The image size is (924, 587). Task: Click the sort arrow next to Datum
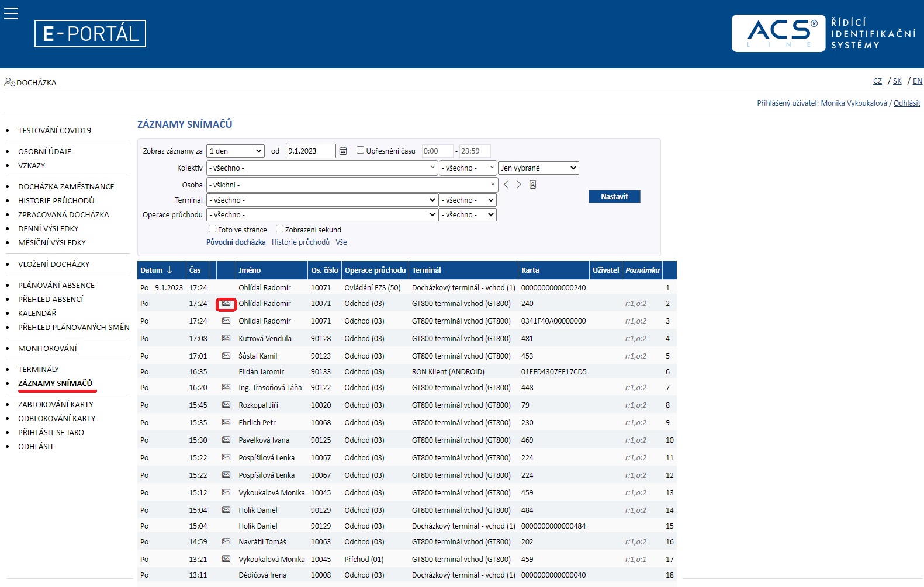[x=169, y=270]
